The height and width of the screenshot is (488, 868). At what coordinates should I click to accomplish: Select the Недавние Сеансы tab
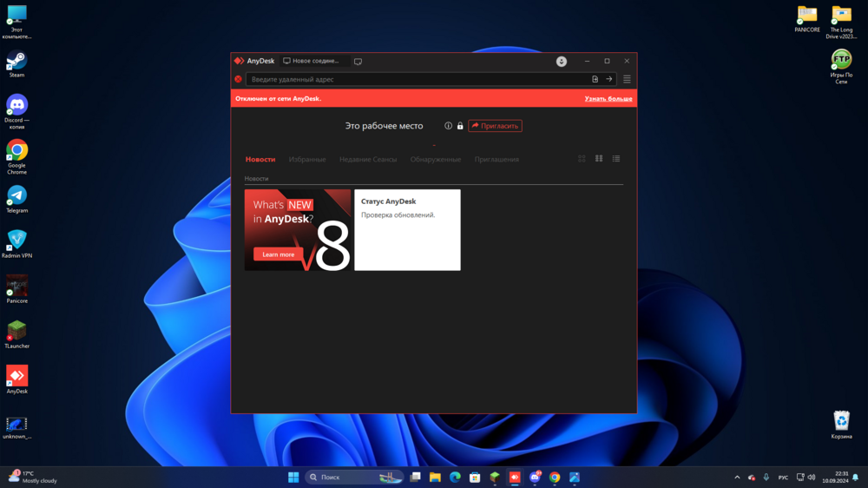point(368,160)
